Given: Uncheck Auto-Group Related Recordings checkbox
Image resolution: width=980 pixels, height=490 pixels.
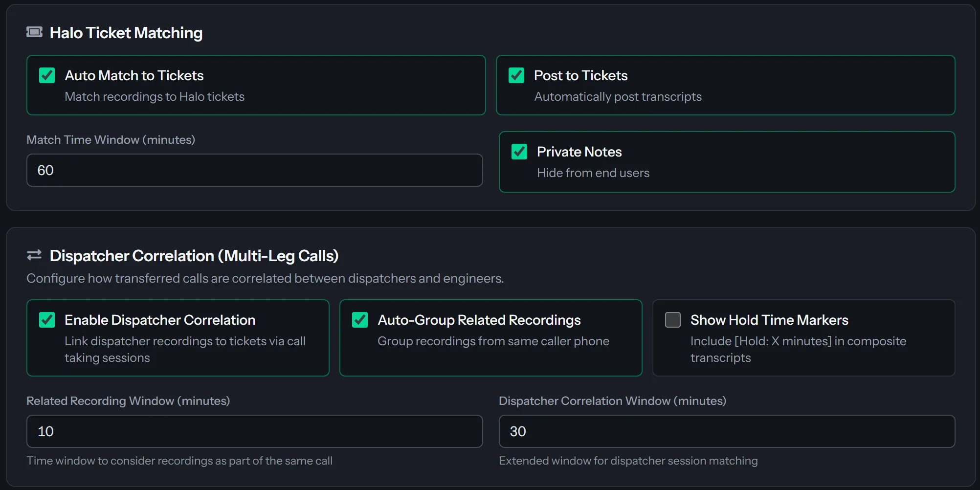Looking at the screenshot, I should click(360, 320).
